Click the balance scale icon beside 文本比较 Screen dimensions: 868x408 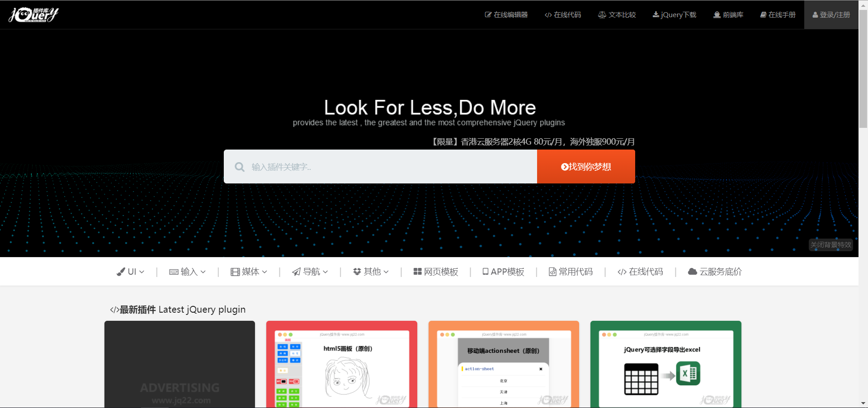(x=602, y=15)
